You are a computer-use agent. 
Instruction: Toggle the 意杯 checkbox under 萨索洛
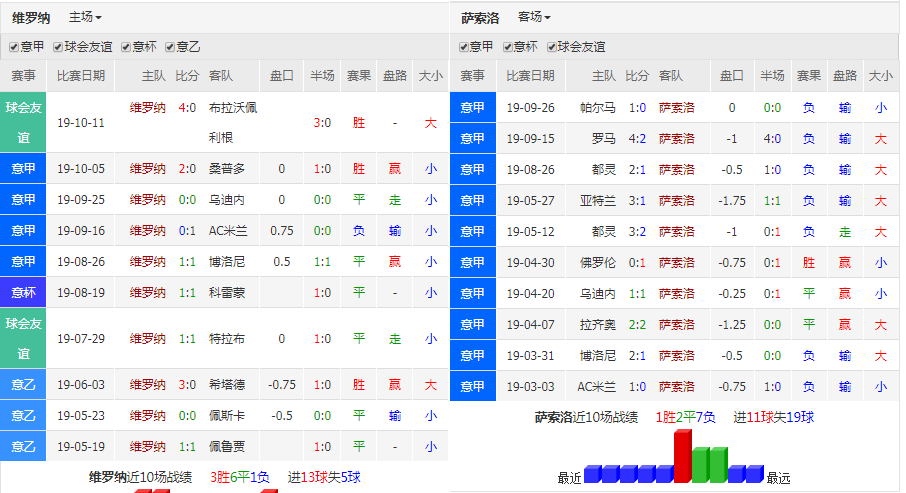pos(507,47)
